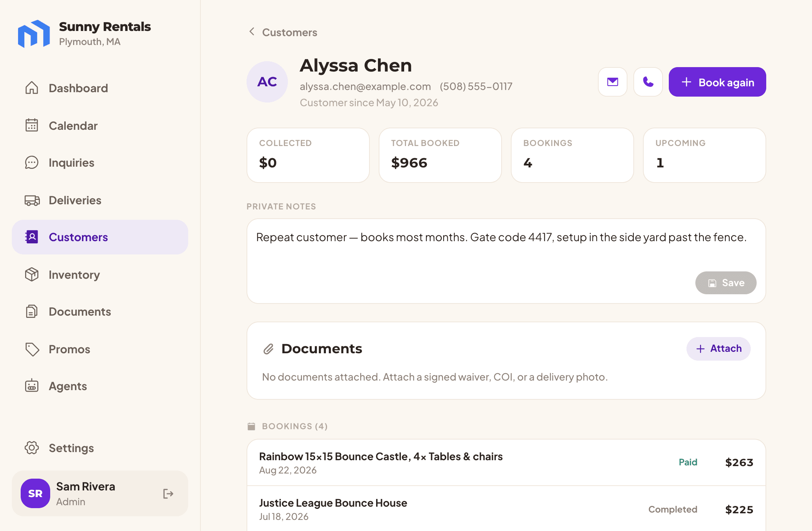The width and height of the screenshot is (812, 531).
Task: Click the $263 booking amount
Action: [739, 462]
